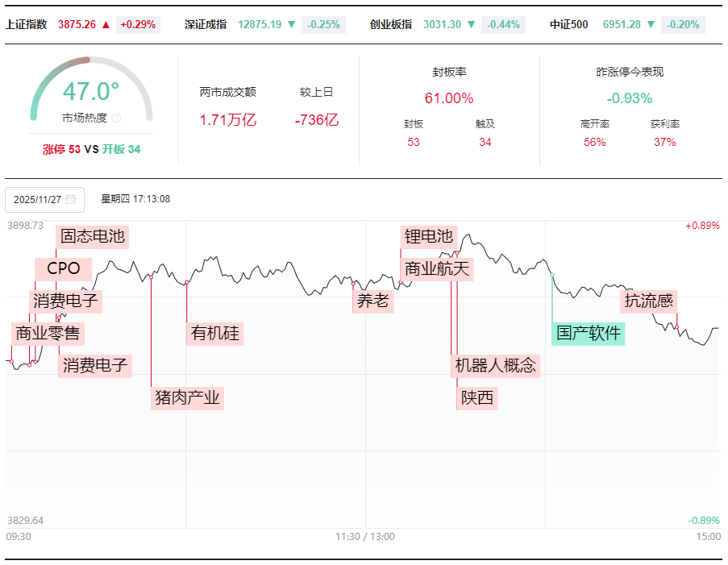This screenshot has height=565, width=728.
Task: Click the 封板率 61.00% value
Action: pyautogui.click(x=449, y=98)
